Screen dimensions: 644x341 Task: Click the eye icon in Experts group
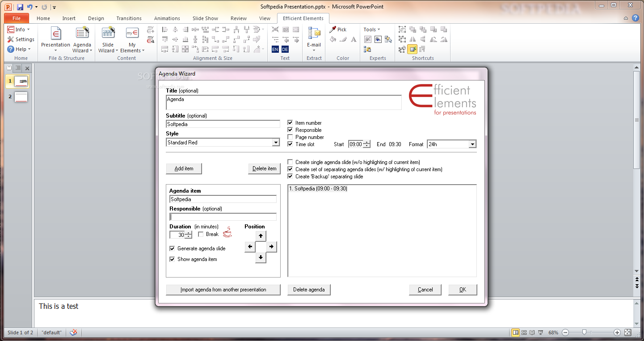[378, 39]
